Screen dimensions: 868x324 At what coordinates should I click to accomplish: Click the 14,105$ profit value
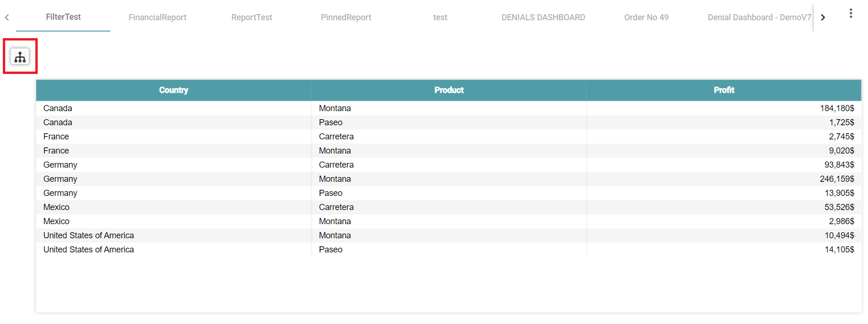coord(839,250)
